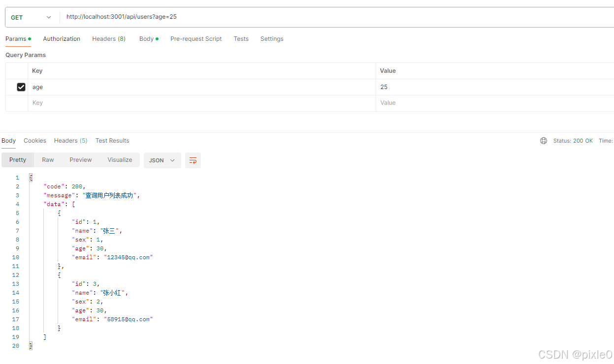Click line number 16 "age": 30
The width and height of the screenshot is (614, 364).
pos(89,310)
